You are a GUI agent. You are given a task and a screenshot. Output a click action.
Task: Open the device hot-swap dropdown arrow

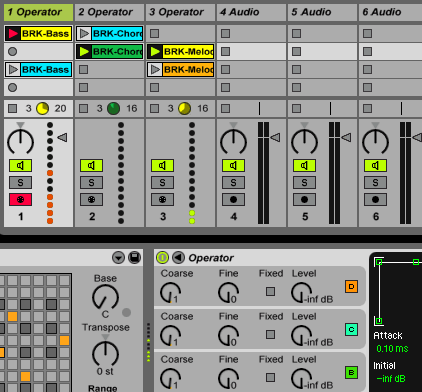click(119, 258)
